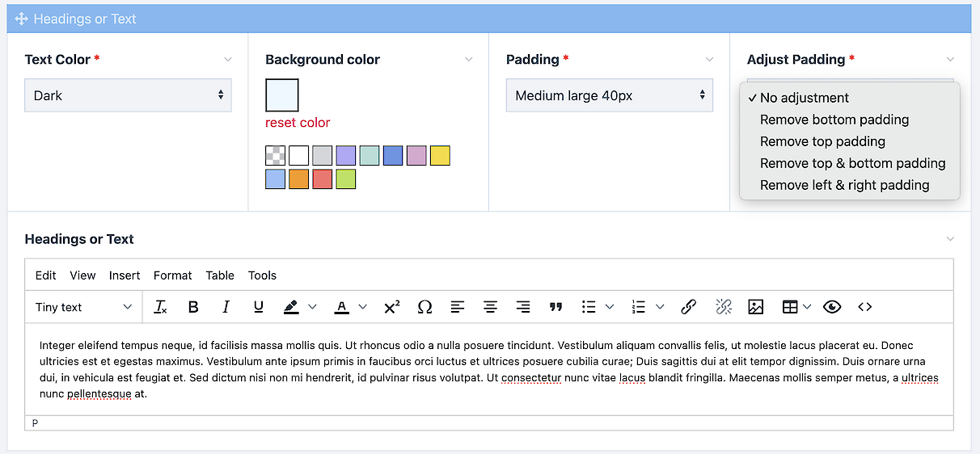Select Remove bottom padding option
The image size is (980, 454).
point(834,120)
